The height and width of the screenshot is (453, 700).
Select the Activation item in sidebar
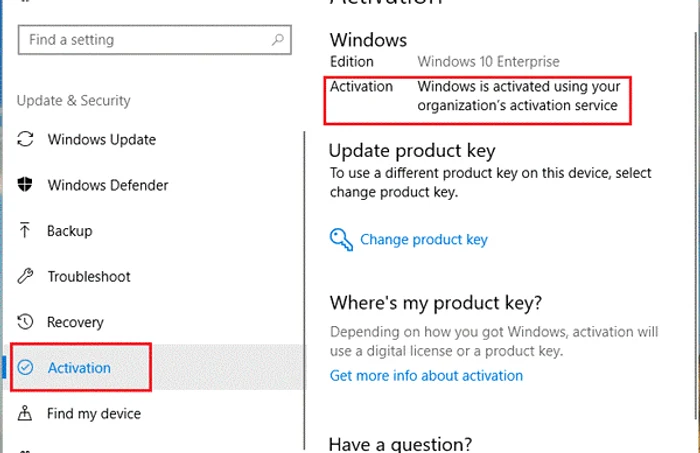coord(81,367)
